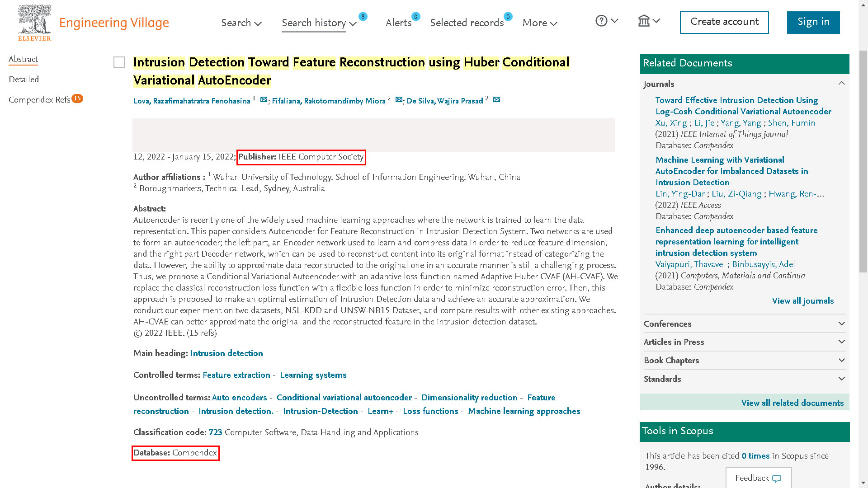The width and height of the screenshot is (868, 488).
Task: Open classification code 723 link
Action: pyautogui.click(x=215, y=432)
